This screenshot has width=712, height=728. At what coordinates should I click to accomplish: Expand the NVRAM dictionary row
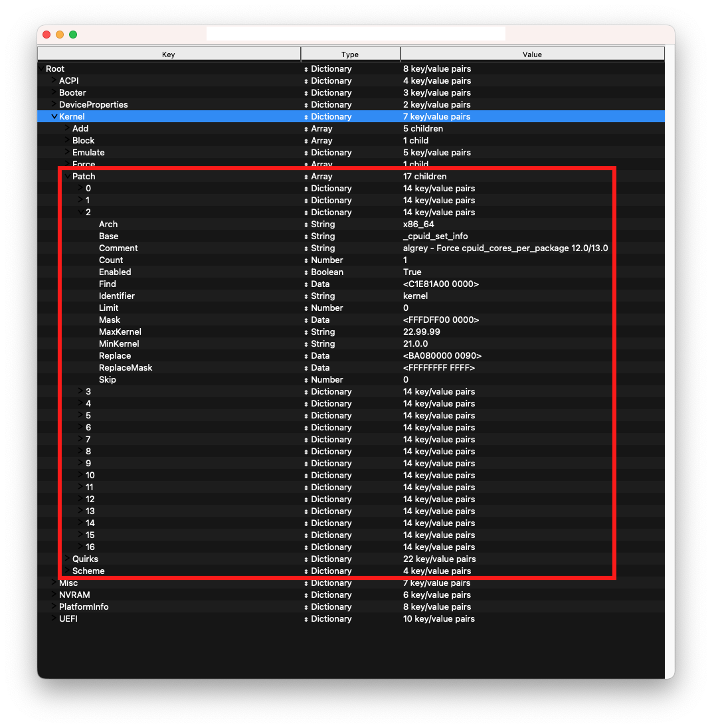[54, 594]
